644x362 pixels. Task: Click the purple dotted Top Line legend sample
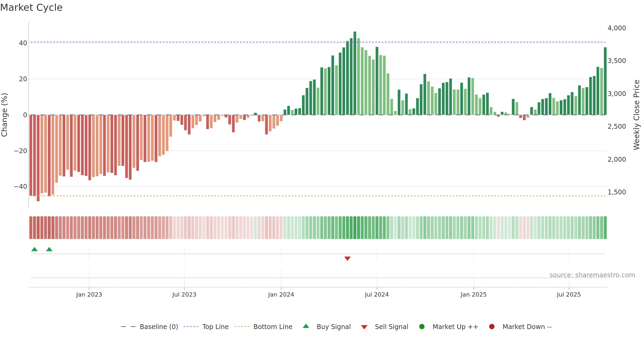(x=191, y=327)
